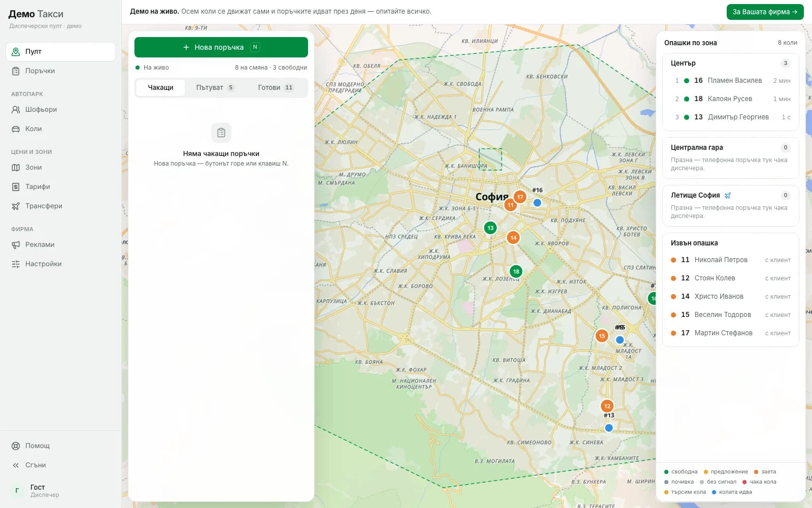Click car marker 18 on the map

tap(516, 271)
